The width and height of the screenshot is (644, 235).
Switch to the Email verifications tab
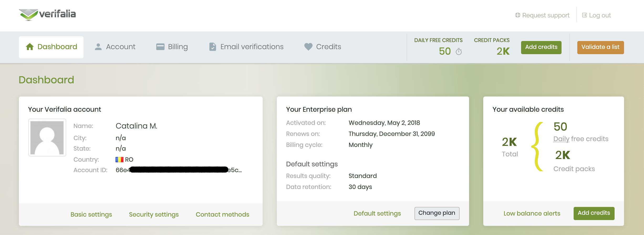click(246, 47)
